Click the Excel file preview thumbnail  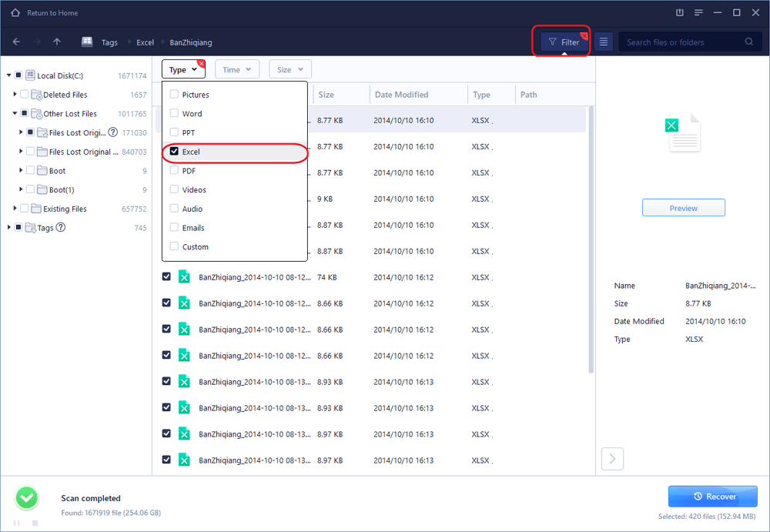(683, 132)
